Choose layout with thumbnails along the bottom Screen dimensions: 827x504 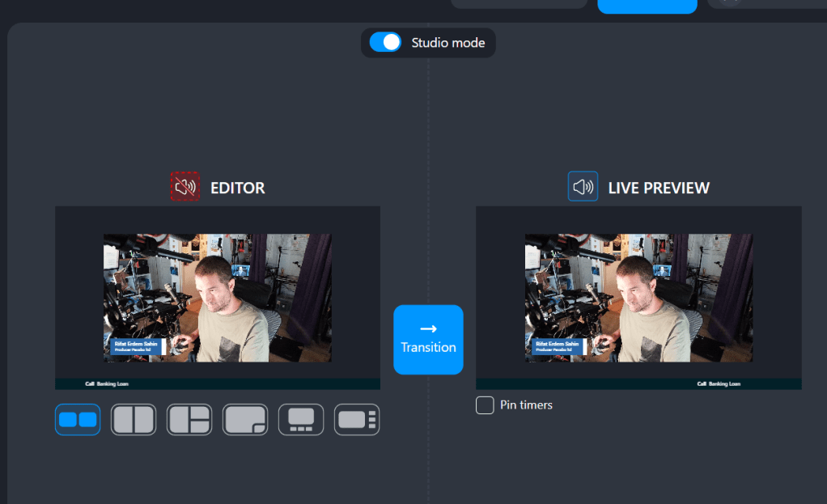301,420
